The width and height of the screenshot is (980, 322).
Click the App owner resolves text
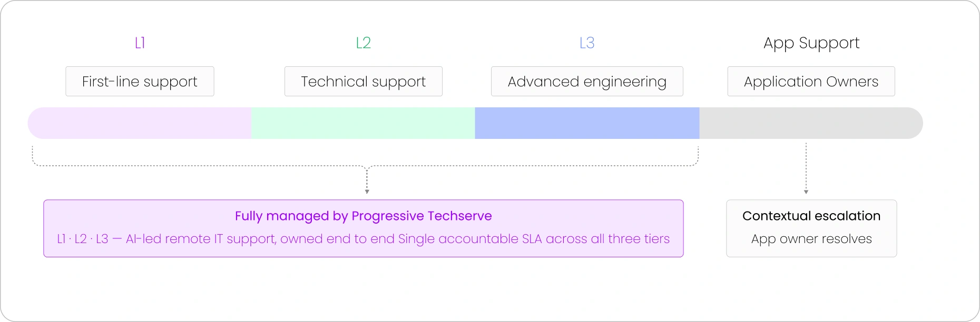(x=811, y=239)
